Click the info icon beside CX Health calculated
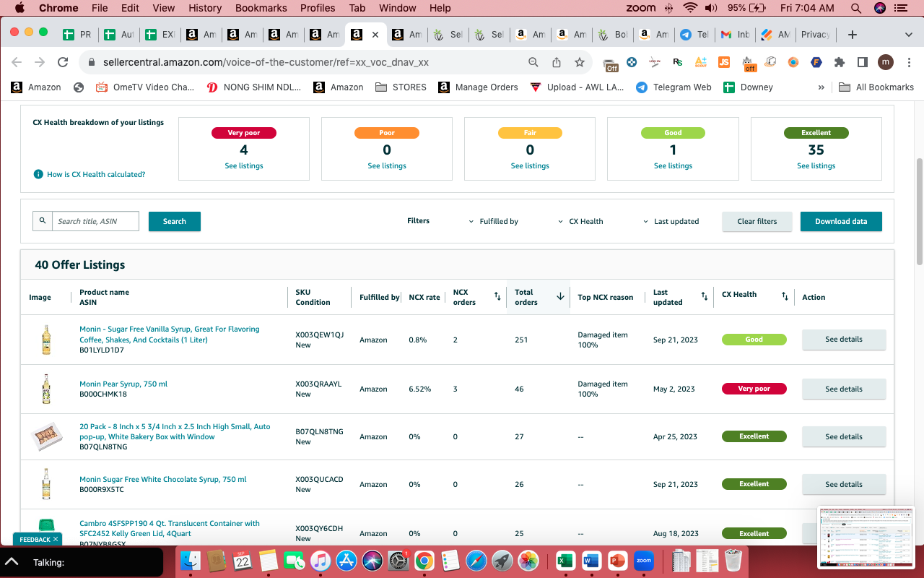The height and width of the screenshot is (578, 924). (x=38, y=174)
